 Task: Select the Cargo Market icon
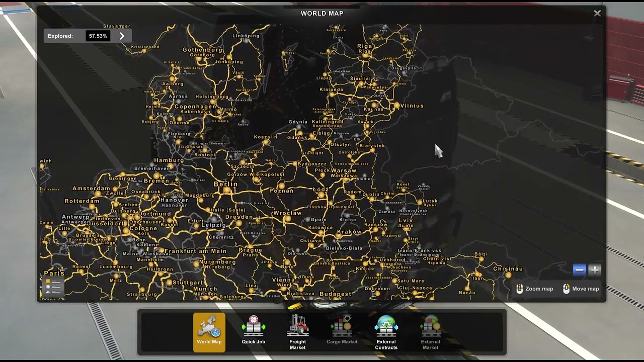(342, 331)
